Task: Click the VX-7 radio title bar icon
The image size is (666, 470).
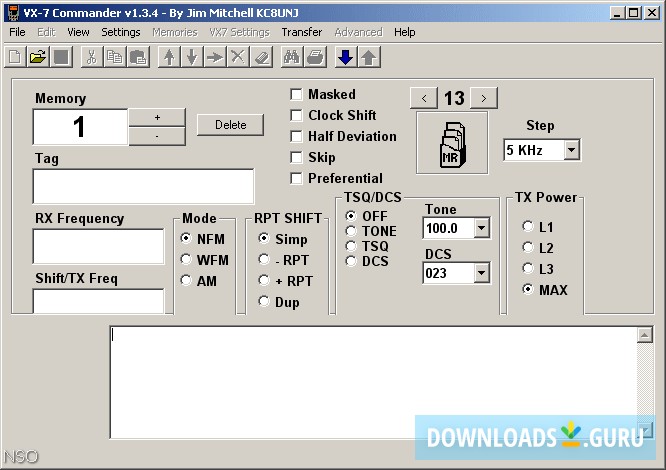Action: 13,13
